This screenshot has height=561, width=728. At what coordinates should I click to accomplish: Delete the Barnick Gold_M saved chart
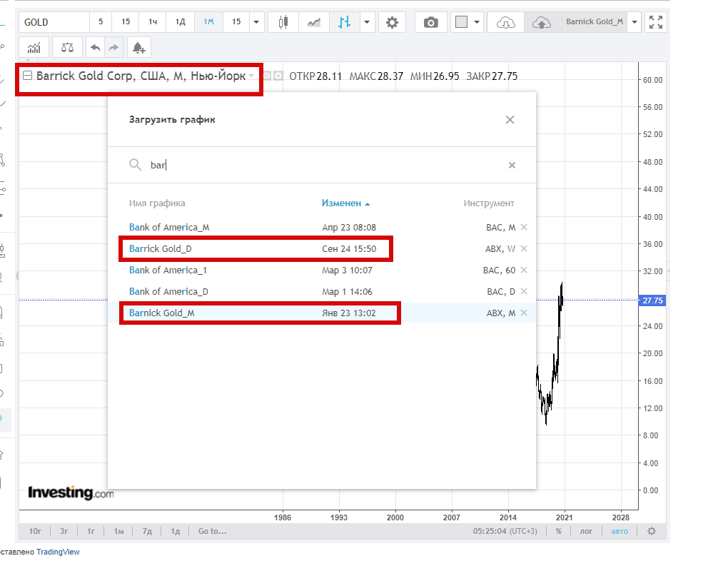(524, 313)
